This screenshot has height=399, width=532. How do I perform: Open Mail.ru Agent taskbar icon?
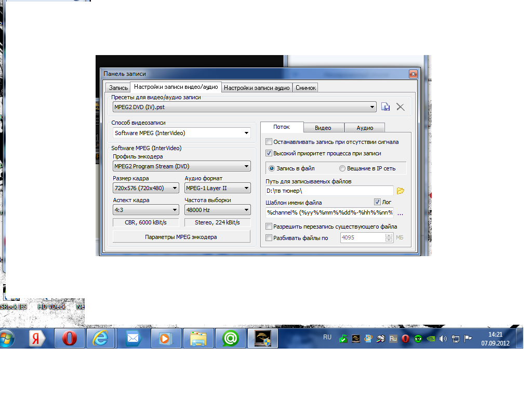tap(230, 338)
